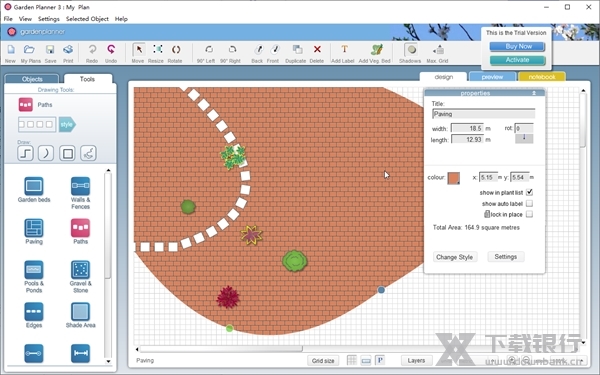Bring object to Front
This screenshot has height=375, width=600.
tap(275, 49)
